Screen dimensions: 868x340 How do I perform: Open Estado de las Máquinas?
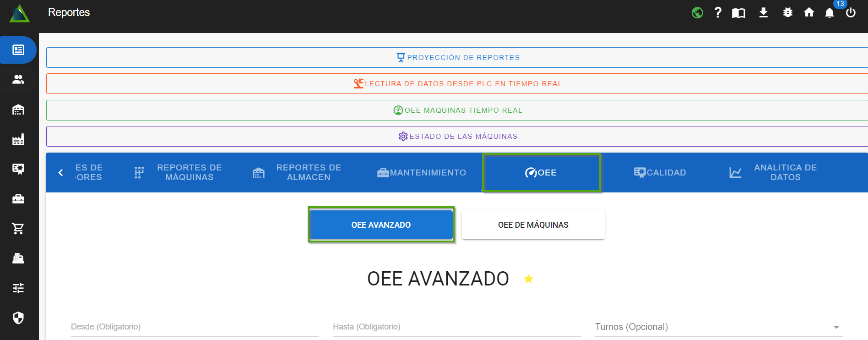click(x=458, y=137)
